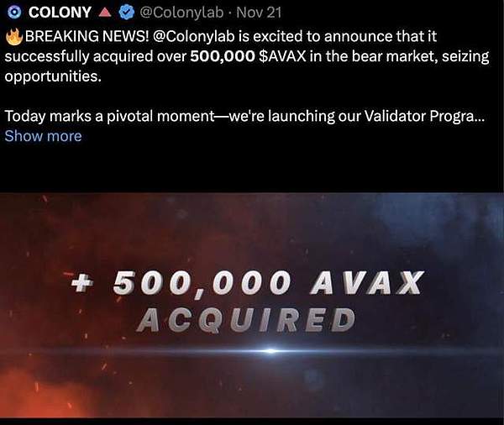This screenshot has width=504, height=425.
Task: Click the lens flare beneath ACQUIRED
Action: pos(268,350)
